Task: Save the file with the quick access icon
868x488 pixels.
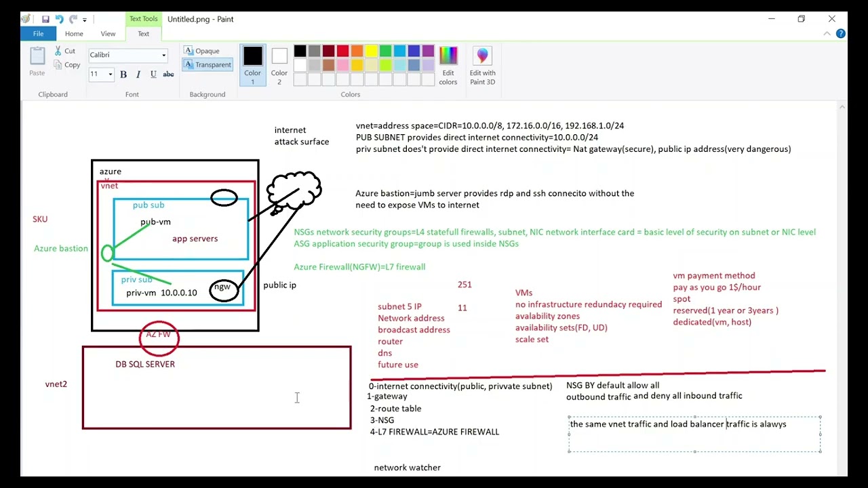Action: (45, 19)
